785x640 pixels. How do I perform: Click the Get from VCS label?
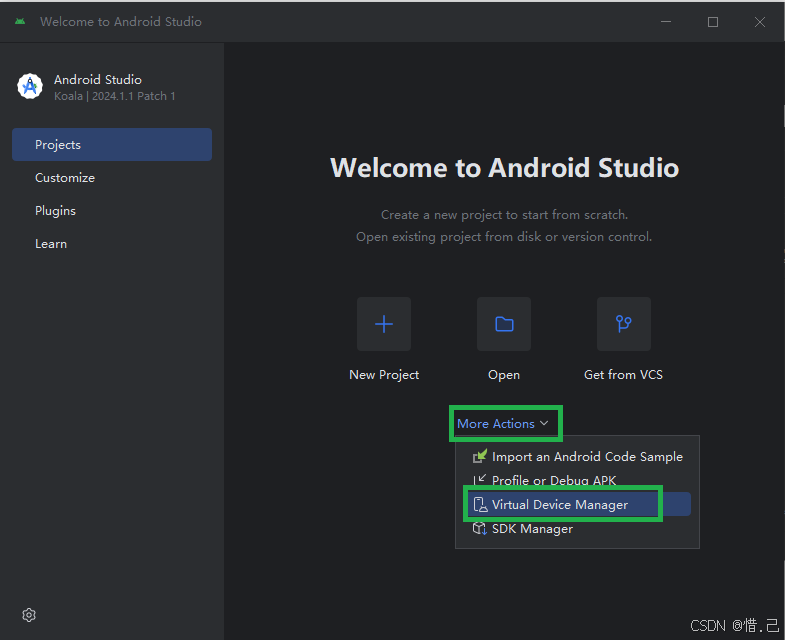click(623, 375)
